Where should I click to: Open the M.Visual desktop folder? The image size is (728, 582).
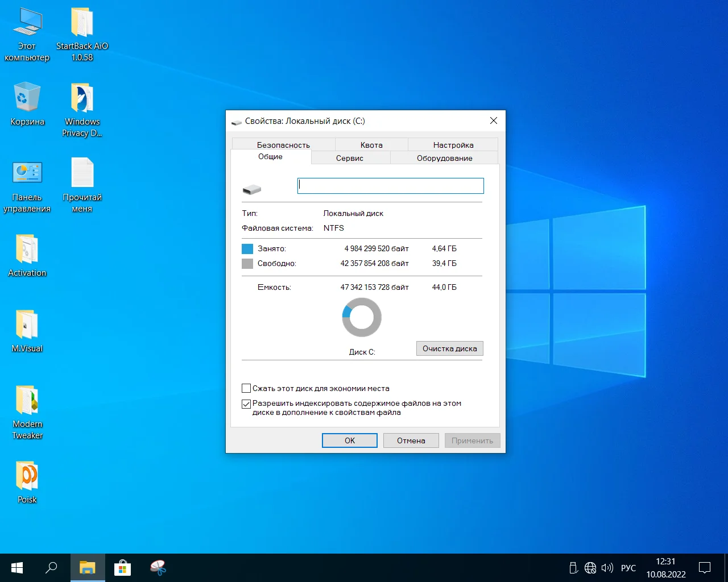coord(27,325)
